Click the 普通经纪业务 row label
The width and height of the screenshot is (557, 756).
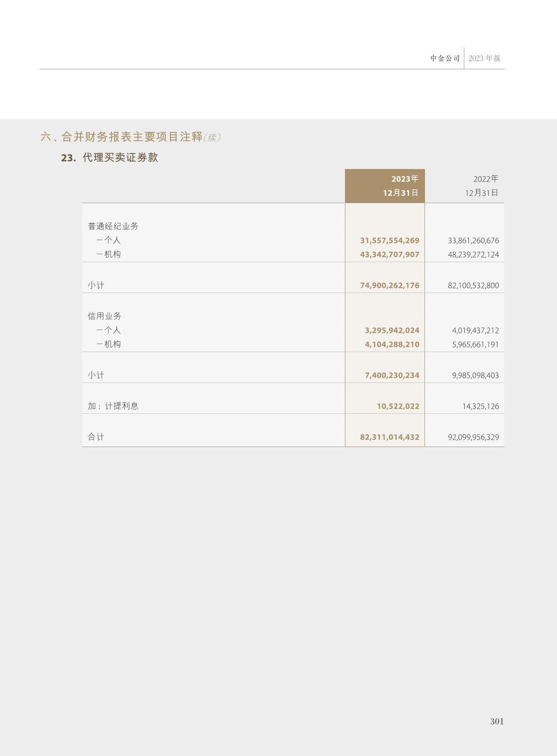(x=113, y=226)
